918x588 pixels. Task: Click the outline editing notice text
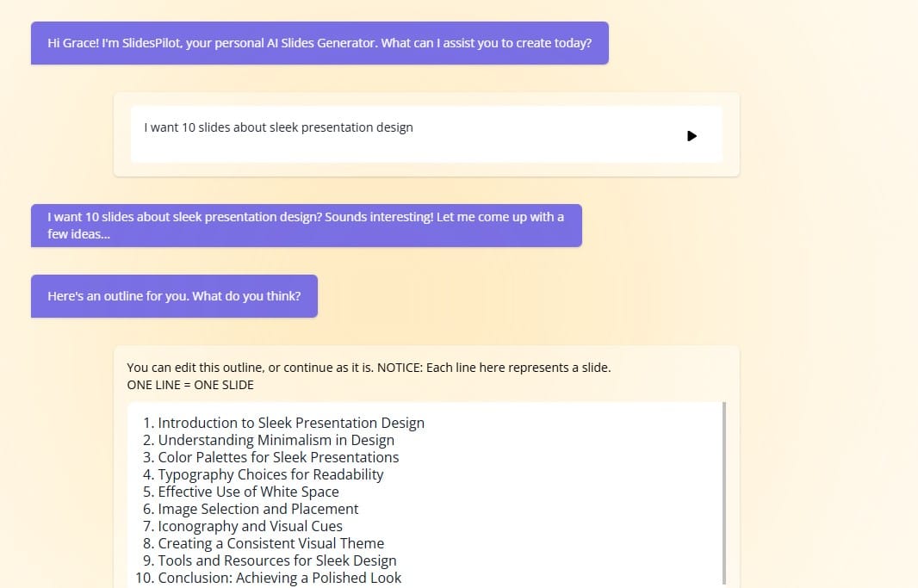click(369, 368)
